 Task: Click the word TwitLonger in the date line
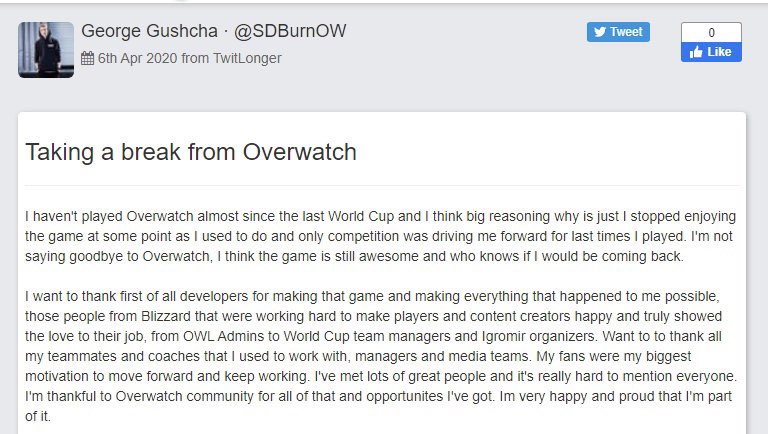(246, 58)
